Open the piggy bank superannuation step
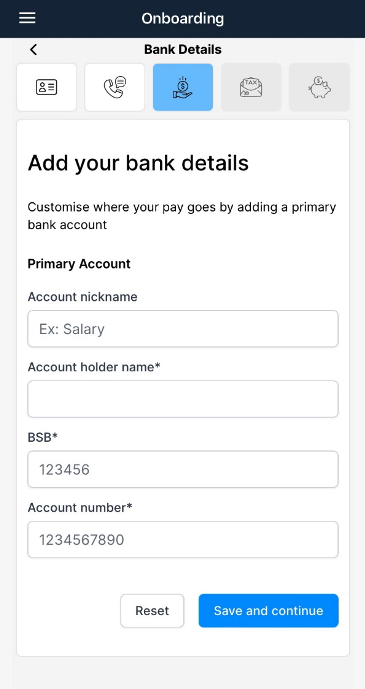The height and width of the screenshot is (689, 365). coord(319,87)
